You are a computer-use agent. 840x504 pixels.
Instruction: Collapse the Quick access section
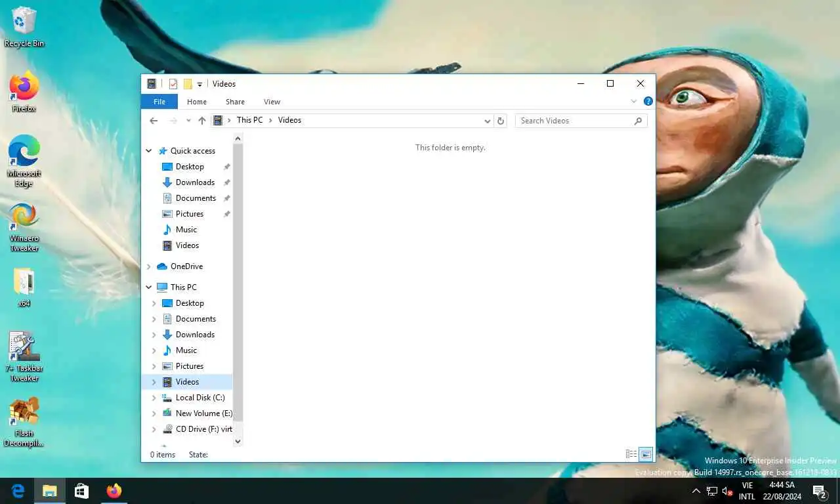click(x=149, y=151)
